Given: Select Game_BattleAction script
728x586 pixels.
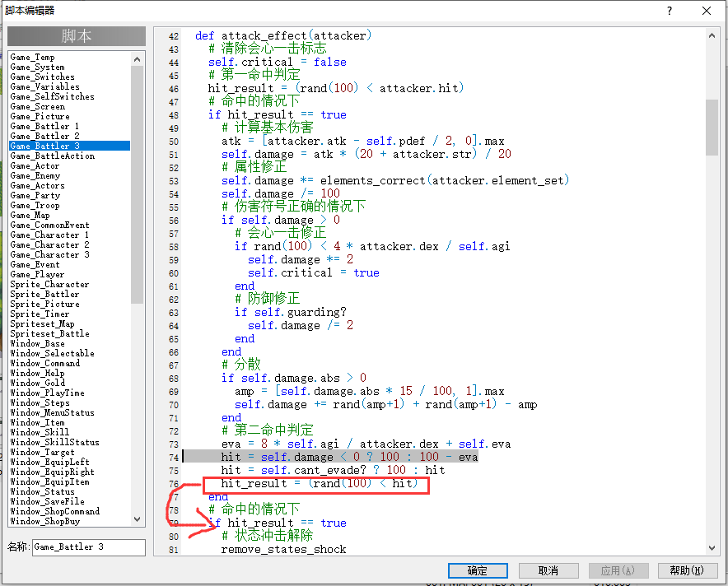Looking at the screenshot, I should click(x=53, y=156).
